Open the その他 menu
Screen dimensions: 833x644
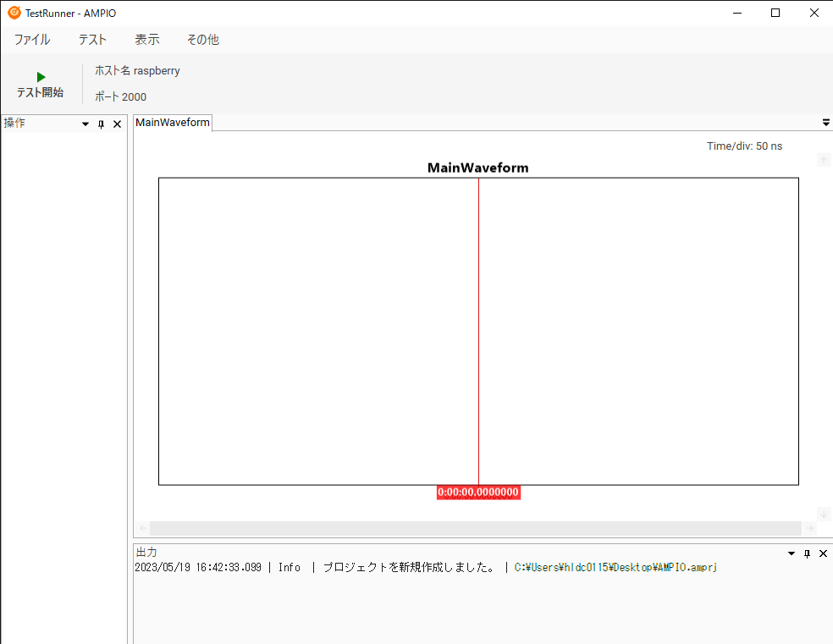pyautogui.click(x=202, y=40)
